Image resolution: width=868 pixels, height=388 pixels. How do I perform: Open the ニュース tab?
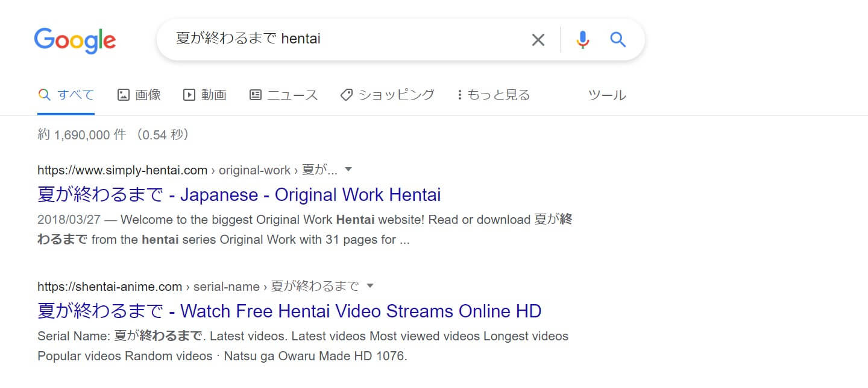[283, 95]
